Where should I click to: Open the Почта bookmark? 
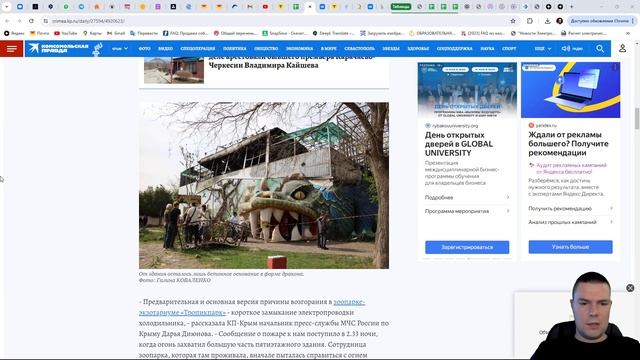pos(39,33)
